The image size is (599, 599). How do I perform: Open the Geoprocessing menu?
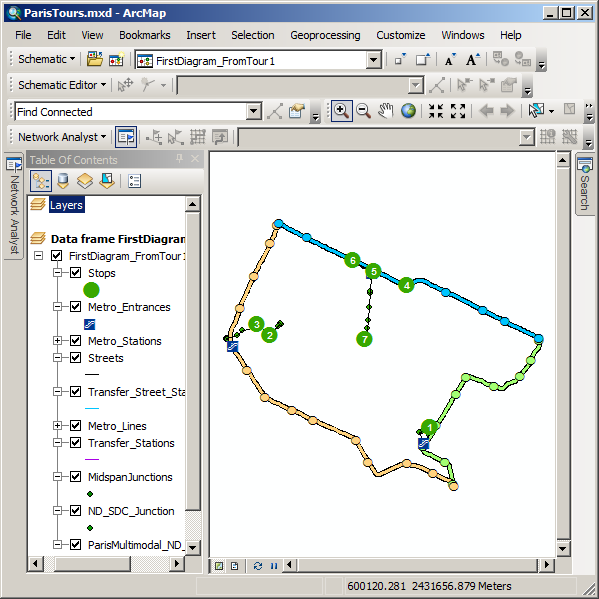click(325, 35)
